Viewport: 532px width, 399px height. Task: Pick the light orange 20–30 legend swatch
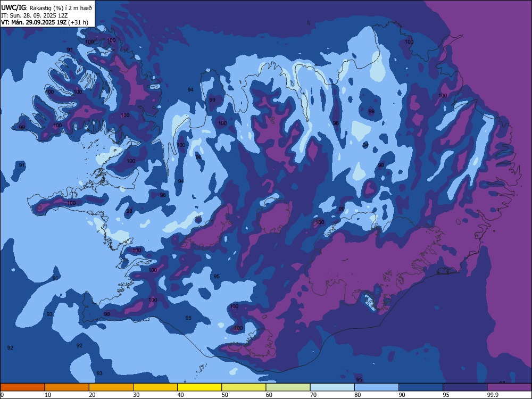point(111,387)
